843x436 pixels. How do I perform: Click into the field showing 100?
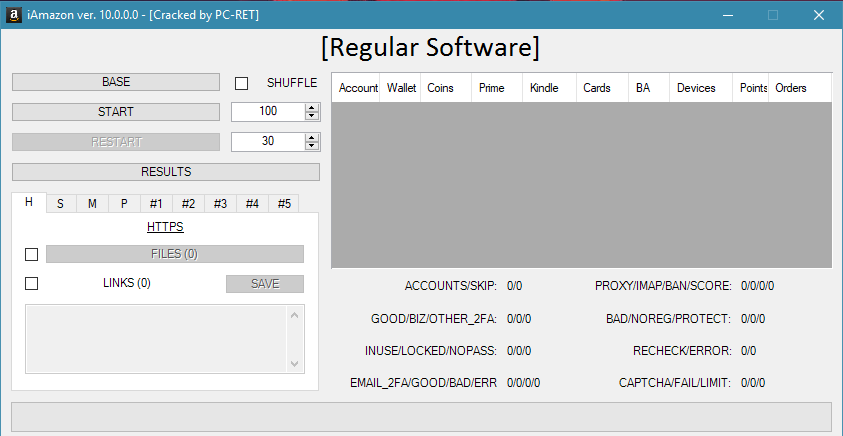point(268,112)
